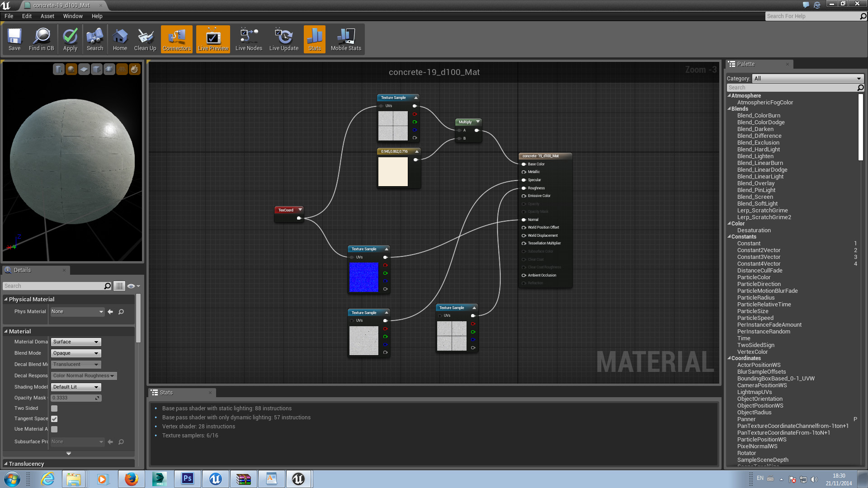
Task: Open the Window menu item
Action: 71,16
